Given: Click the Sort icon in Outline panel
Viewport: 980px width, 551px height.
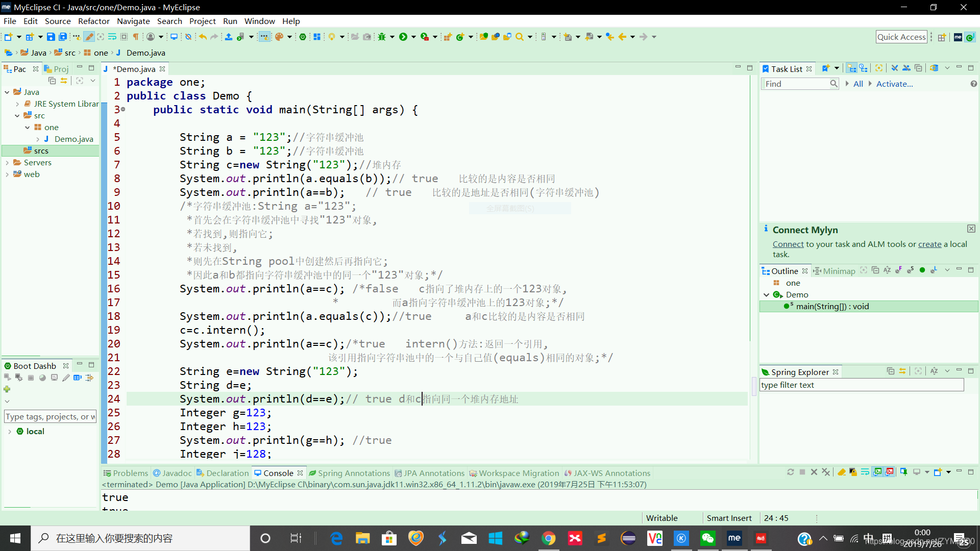Looking at the screenshot, I should tap(887, 270).
